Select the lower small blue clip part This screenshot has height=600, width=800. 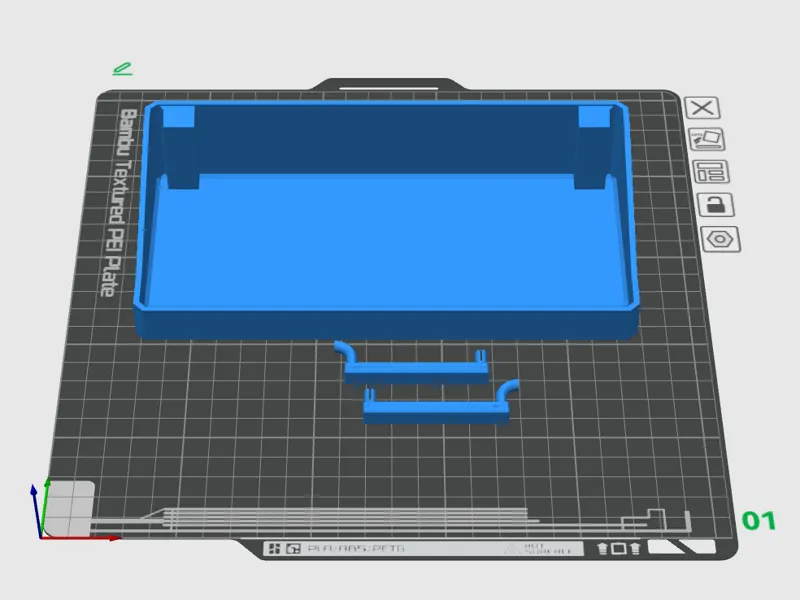tap(441, 403)
